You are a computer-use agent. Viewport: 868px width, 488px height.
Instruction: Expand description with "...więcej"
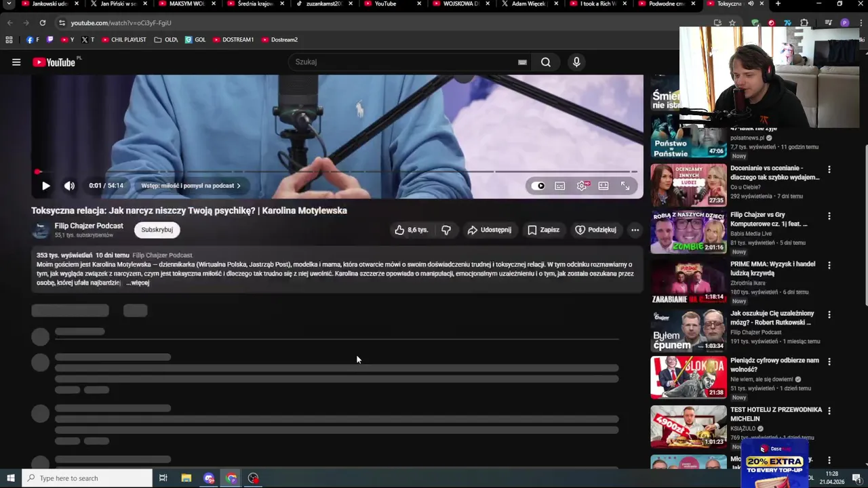click(x=138, y=283)
